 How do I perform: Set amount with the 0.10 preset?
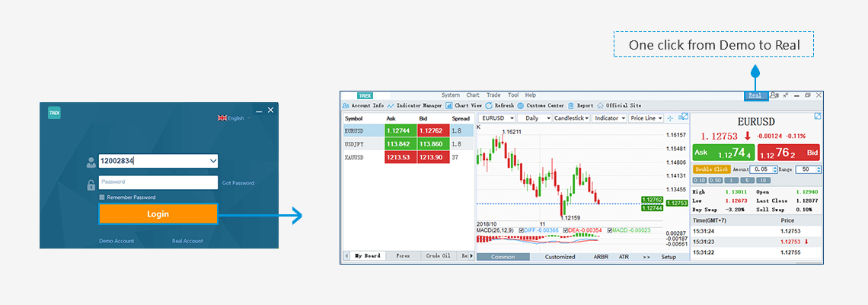click(699, 180)
